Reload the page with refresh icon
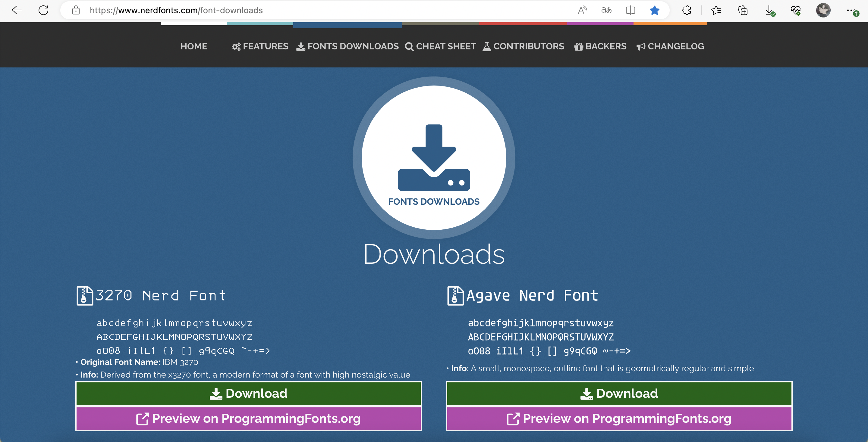 click(x=43, y=10)
